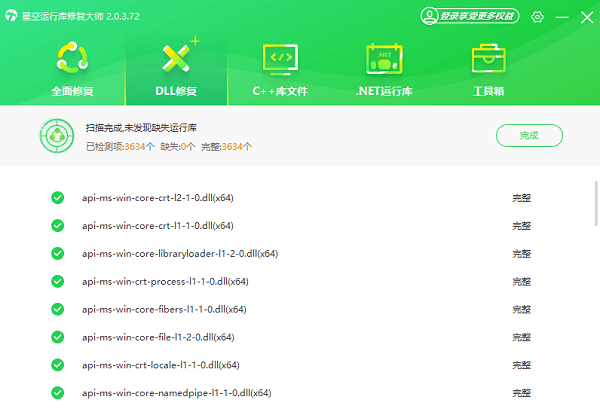Image resolution: width=600 pixels, height=412 pixels.
Task: Select api-ms-win-core-file-l1-2-0.dll(x64) entry
Action: tap(158, 337)
